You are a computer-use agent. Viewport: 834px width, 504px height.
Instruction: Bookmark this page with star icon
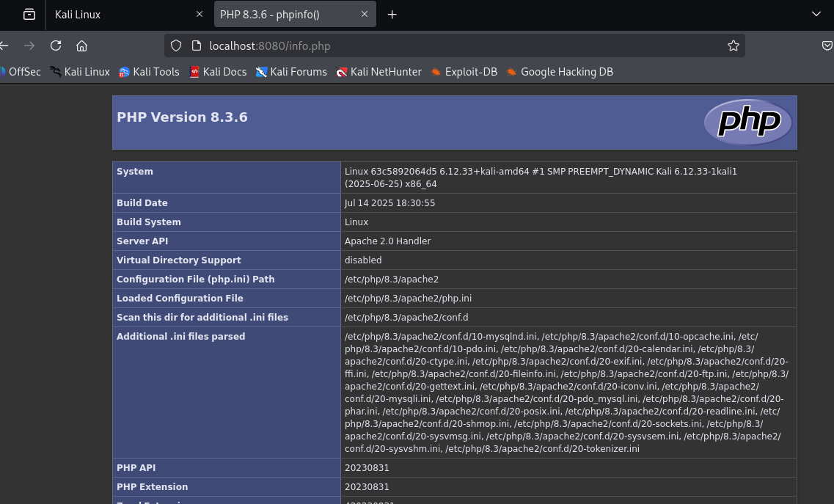733,45
